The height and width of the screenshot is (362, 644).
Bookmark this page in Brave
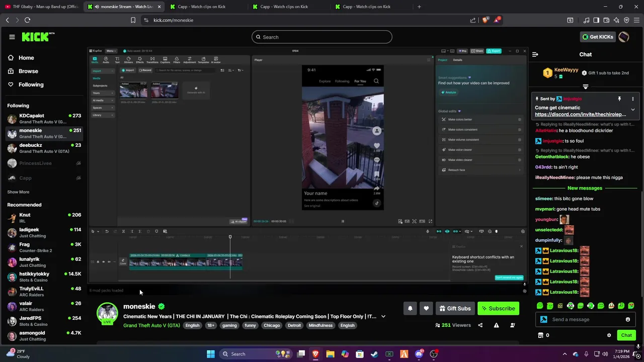coord(133,20)
